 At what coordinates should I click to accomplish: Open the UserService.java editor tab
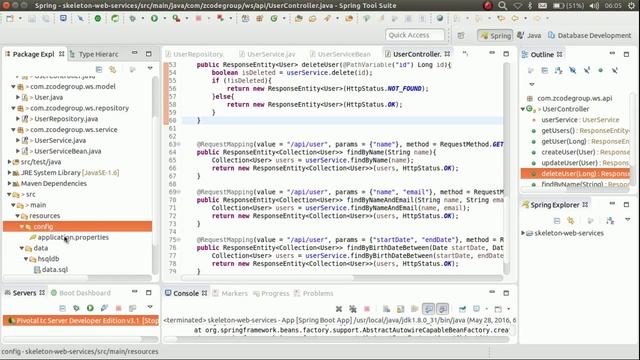[267, 54]
